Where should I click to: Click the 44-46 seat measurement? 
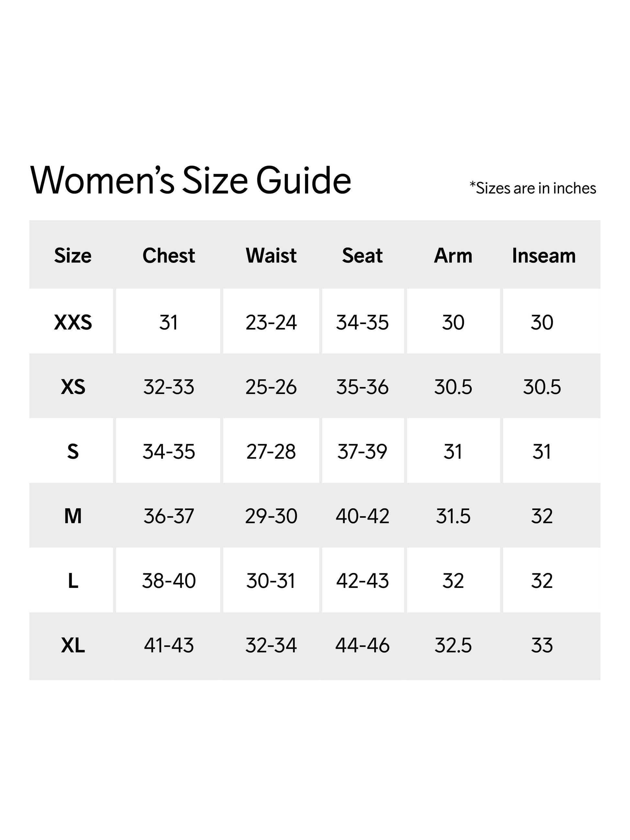pos(362,645)
